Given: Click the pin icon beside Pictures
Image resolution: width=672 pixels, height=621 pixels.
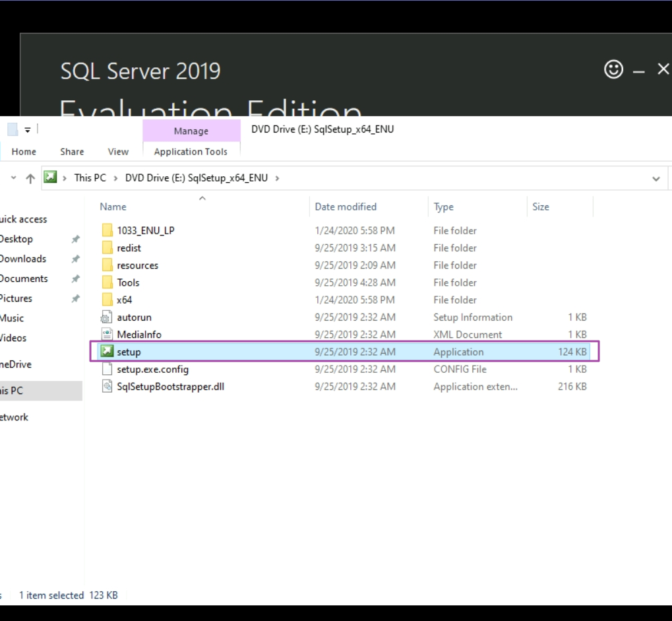Looking at the screenshot, I should [x=75, y=298].
